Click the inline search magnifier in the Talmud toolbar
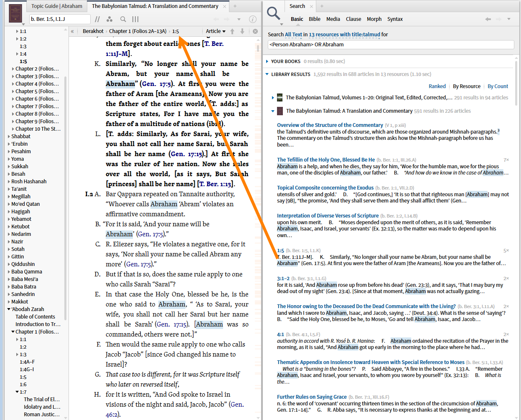 coord(123,19)
